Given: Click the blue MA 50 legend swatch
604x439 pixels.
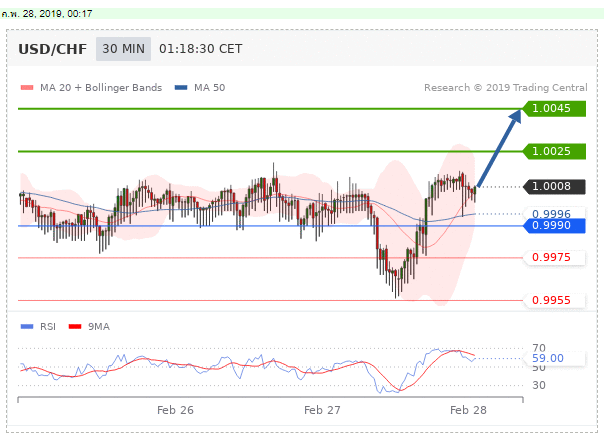Looking at the screenshot, I should (181, 88).
